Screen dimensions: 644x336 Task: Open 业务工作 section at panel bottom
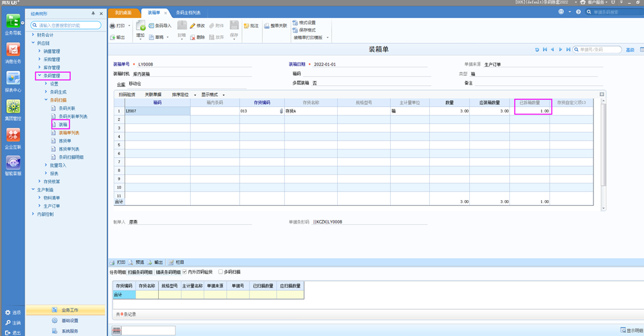tap(65, 310)
